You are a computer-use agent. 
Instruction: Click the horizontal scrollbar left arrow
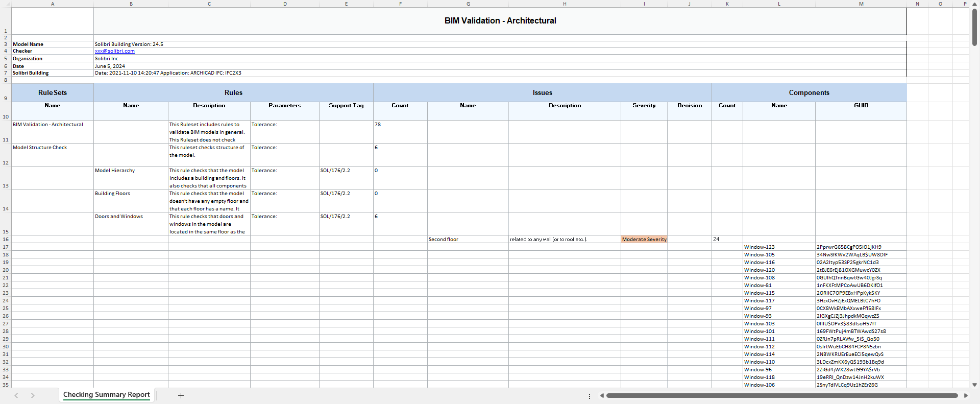[602, 395]
